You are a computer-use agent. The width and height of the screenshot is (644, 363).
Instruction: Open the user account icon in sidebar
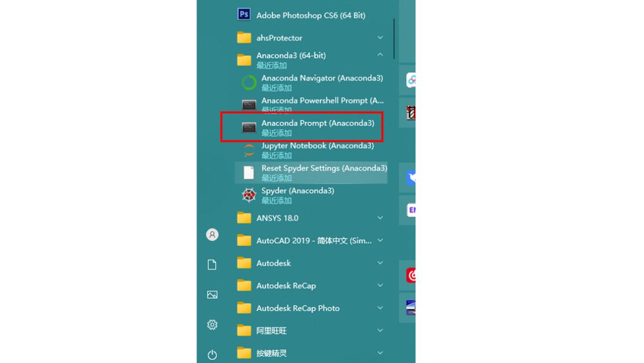(x=212, y=234)
